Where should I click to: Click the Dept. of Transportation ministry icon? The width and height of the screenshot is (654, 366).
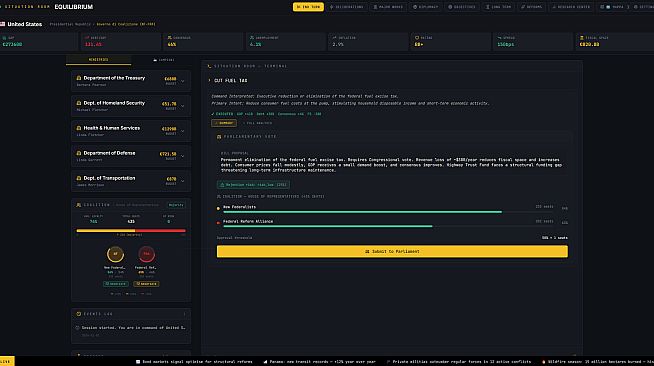79,178
